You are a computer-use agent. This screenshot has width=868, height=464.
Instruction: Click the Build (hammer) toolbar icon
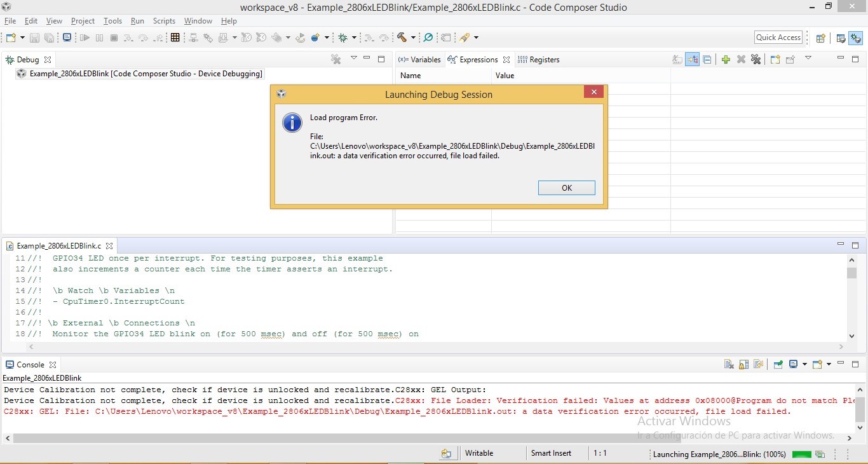point(402,38)
